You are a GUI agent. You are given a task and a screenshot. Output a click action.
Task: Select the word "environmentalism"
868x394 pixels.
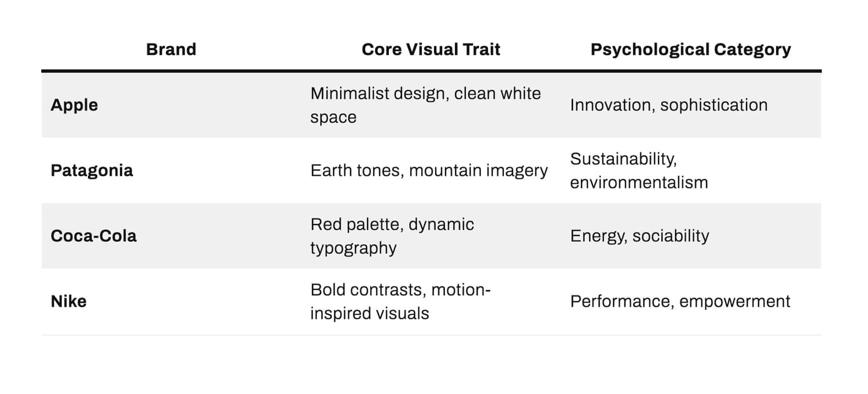639,183
